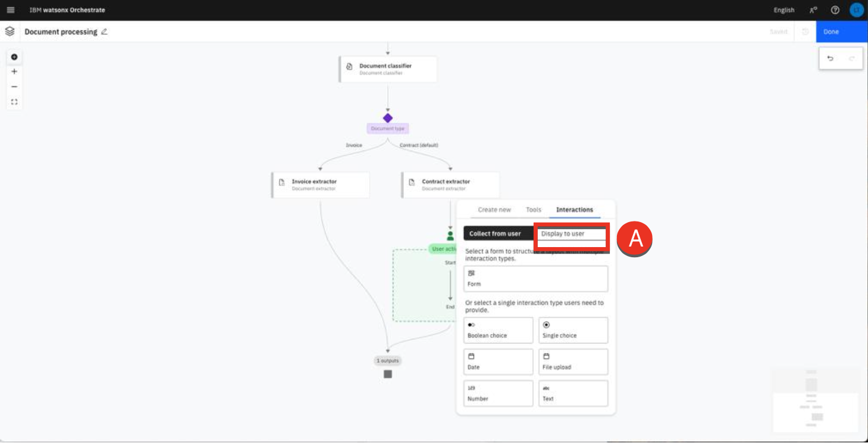
Task: Click the blue Done button
Action: coord(841,32)
